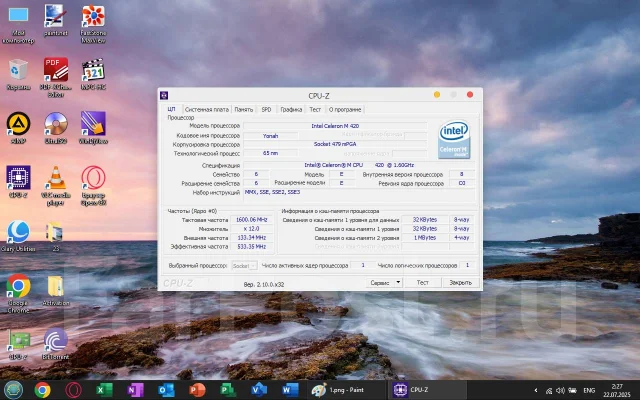Launch PowerPoint from the taskbar
This screenshot has height=400, width=640.
pos(197,390)
